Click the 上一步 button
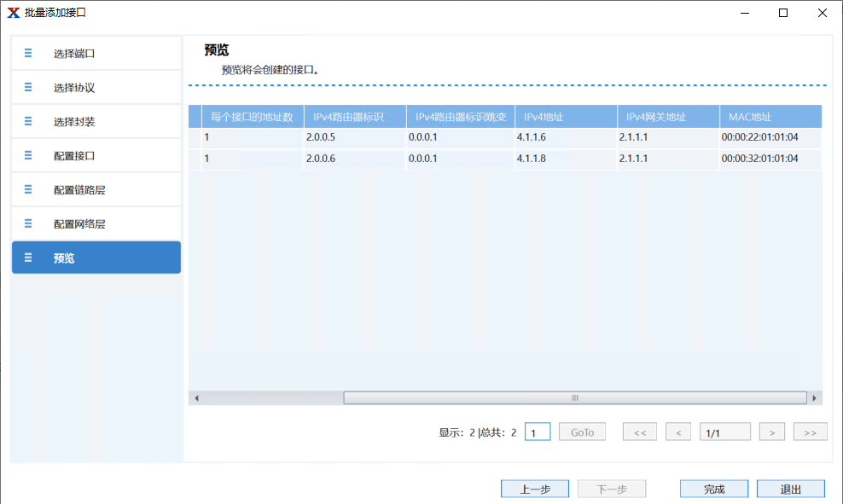The height and width of the screenshot is (504, 843). [534, 488]
